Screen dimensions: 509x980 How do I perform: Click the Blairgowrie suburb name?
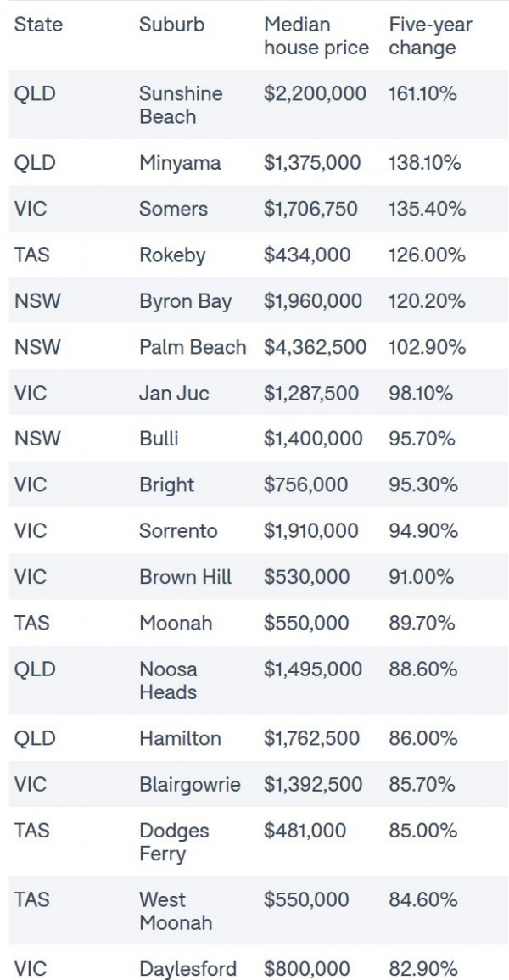190,784
